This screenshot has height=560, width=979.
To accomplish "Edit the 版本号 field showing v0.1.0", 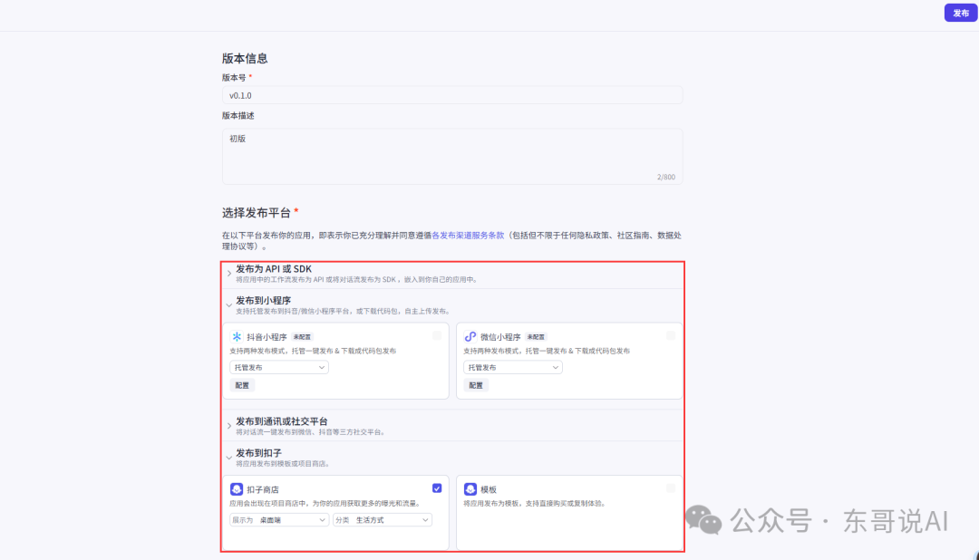I will point(452,95).
